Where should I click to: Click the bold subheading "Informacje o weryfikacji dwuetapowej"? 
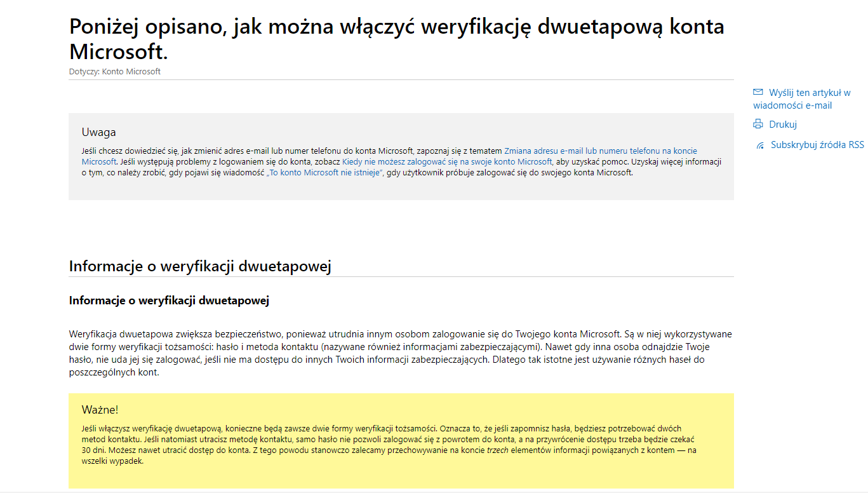[x=169, y=301]
